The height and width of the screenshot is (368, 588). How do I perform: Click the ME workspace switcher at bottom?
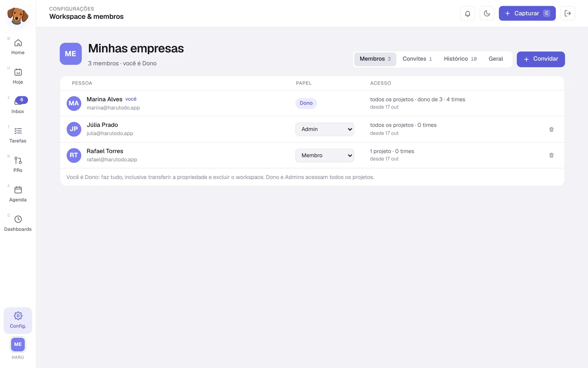pos(18,344)
